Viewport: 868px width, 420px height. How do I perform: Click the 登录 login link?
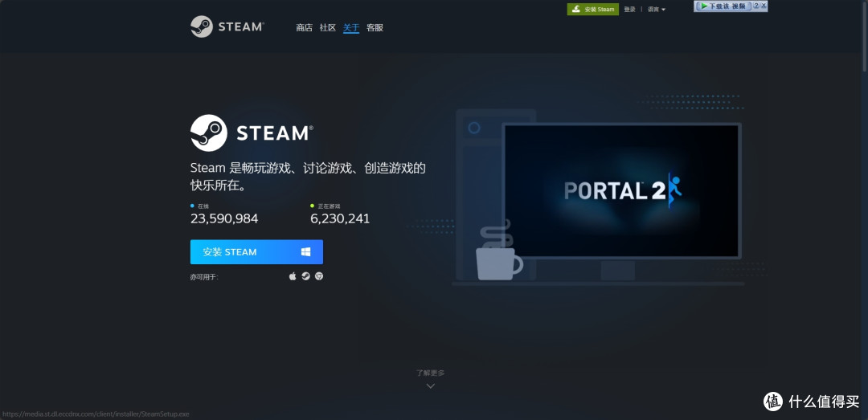click(x=629, y=10)
